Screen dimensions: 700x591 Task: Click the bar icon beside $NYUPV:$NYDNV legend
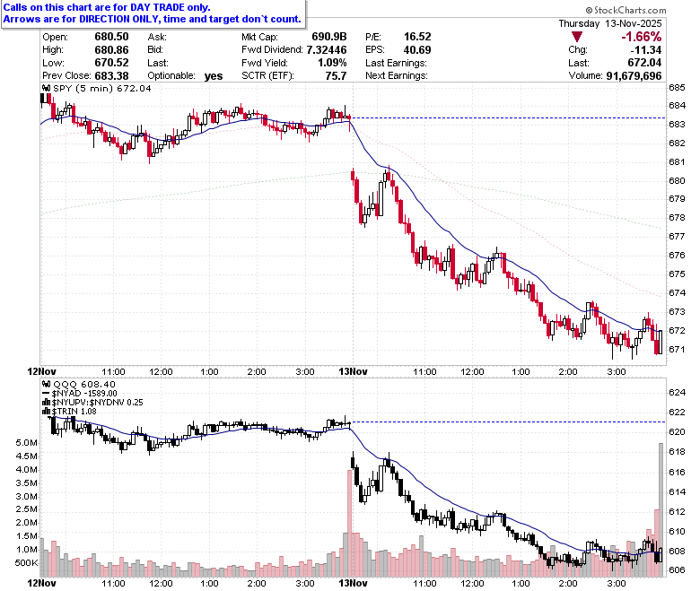[47, 403]
